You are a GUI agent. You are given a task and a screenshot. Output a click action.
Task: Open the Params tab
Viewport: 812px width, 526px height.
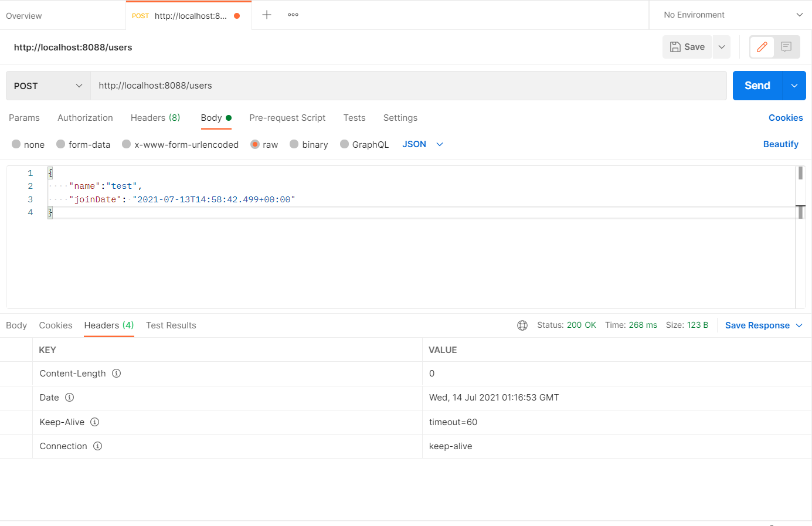click(24, 118)
